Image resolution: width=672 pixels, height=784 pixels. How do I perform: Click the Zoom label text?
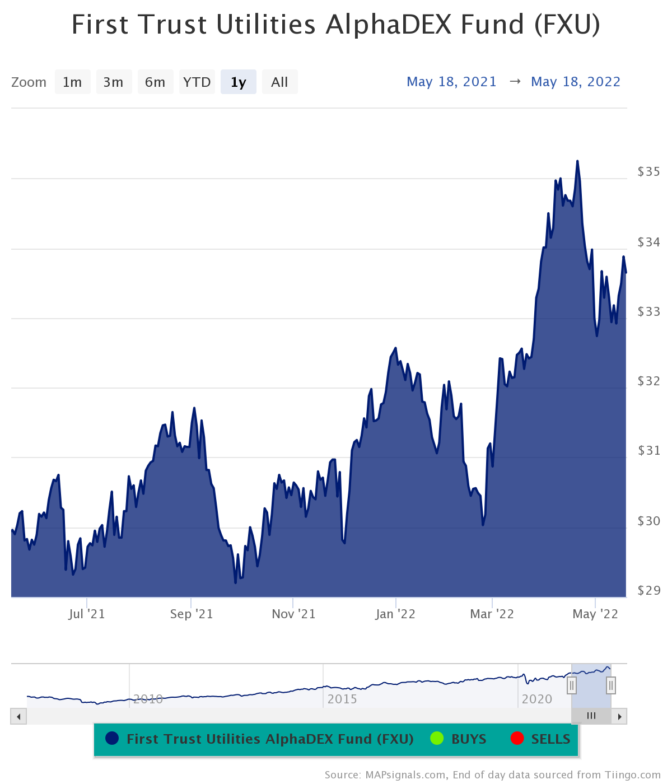pyautogui.click(x=29, y=82)
